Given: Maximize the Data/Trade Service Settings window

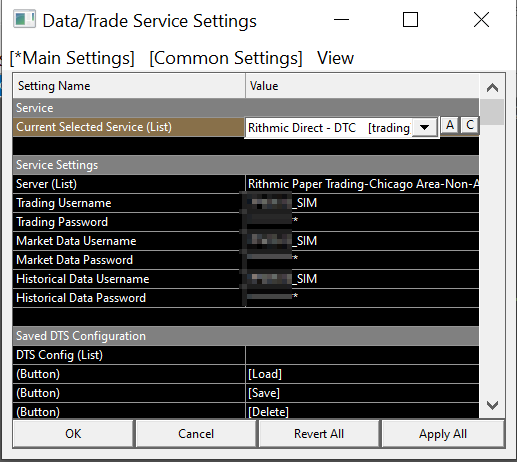Looking at the screenshot, I should [410, 20].
